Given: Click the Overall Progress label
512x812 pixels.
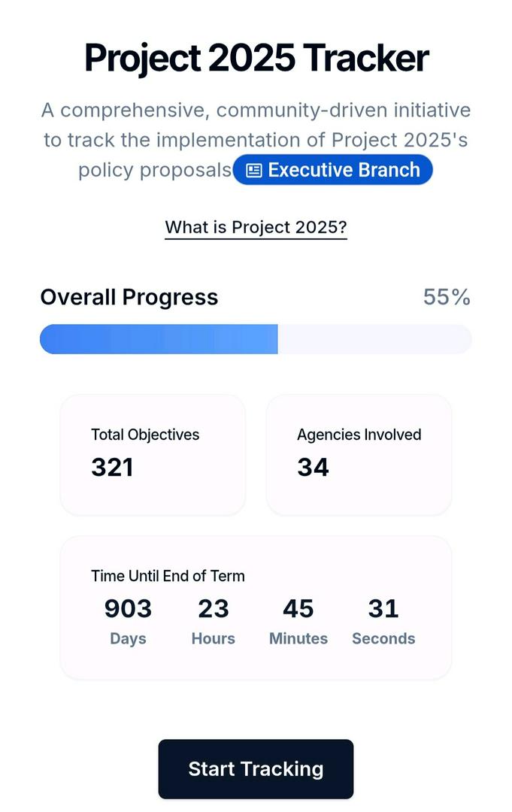Looking at the screenshot, I should tap(129, 297).
